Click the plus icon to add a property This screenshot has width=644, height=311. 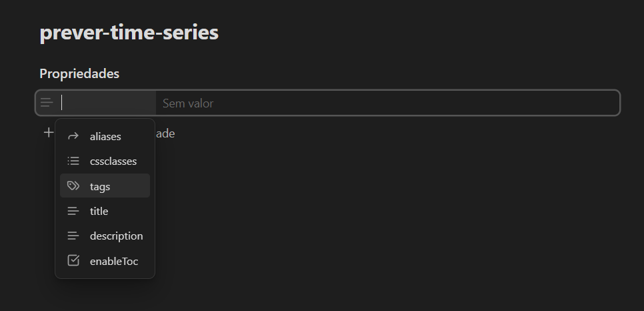48,133
